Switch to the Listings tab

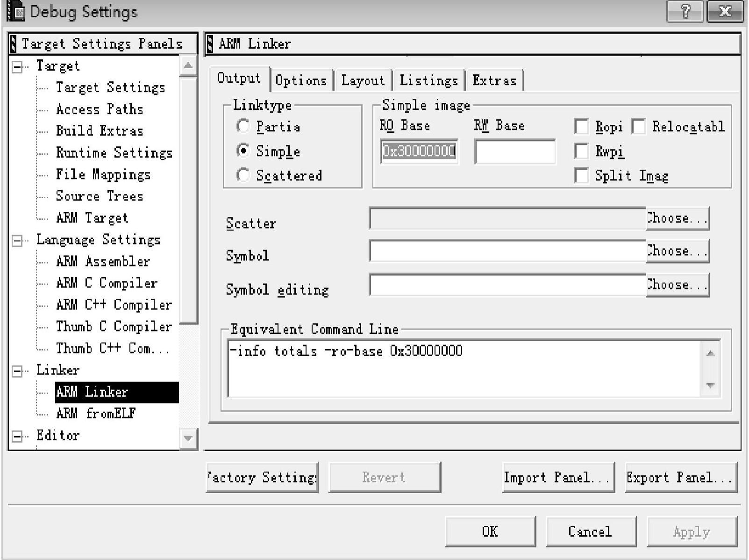429,80
